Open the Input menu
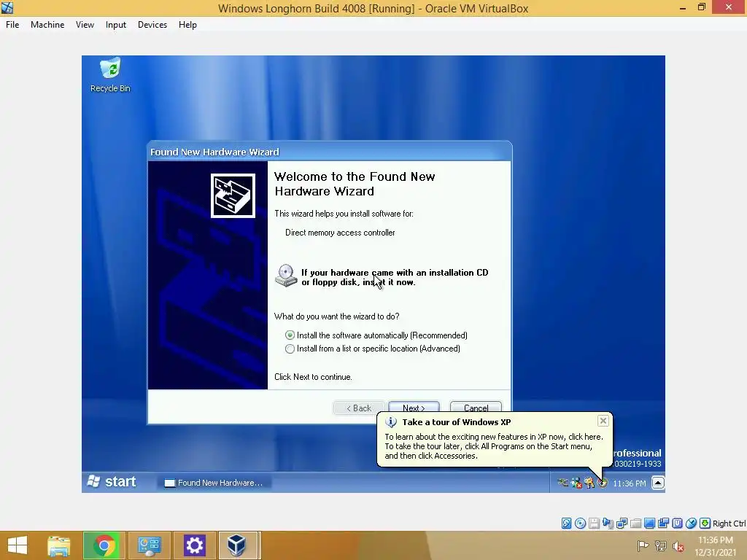The image size is (747, 560). pyautogui.click(x=116, y=25)
